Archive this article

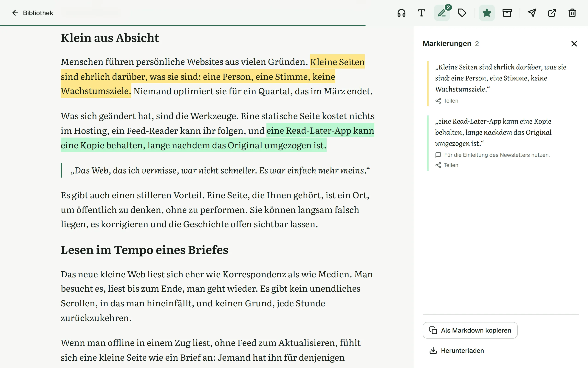coord(507,13)
